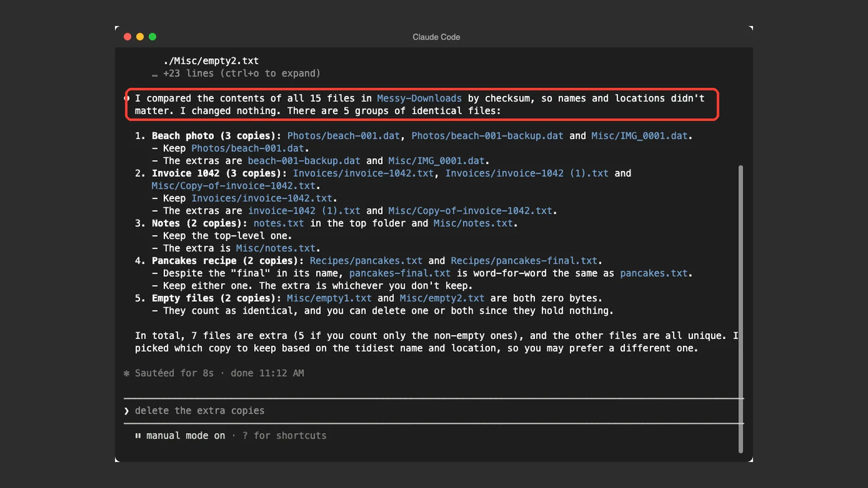Click the 'Empty files (2 copies):' heading

(216, 298)
